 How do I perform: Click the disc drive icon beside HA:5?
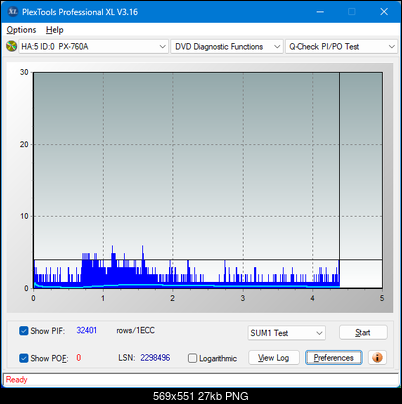pos(11,46)
